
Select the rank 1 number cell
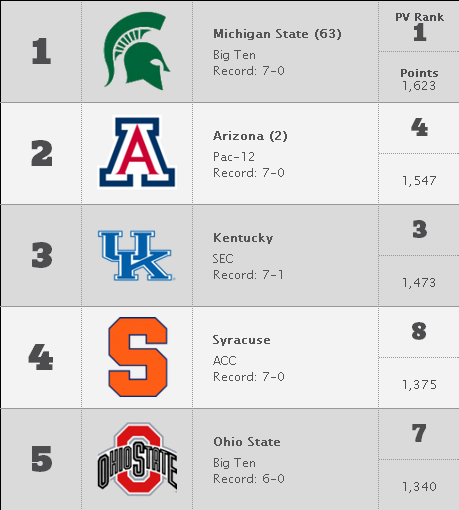click(x=41, y=51)
